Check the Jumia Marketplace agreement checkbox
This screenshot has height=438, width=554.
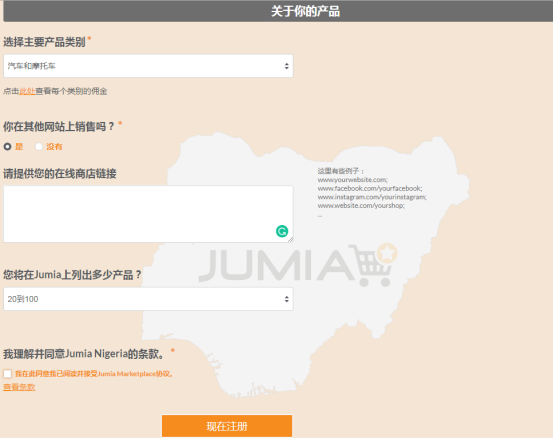pos(7,374)
